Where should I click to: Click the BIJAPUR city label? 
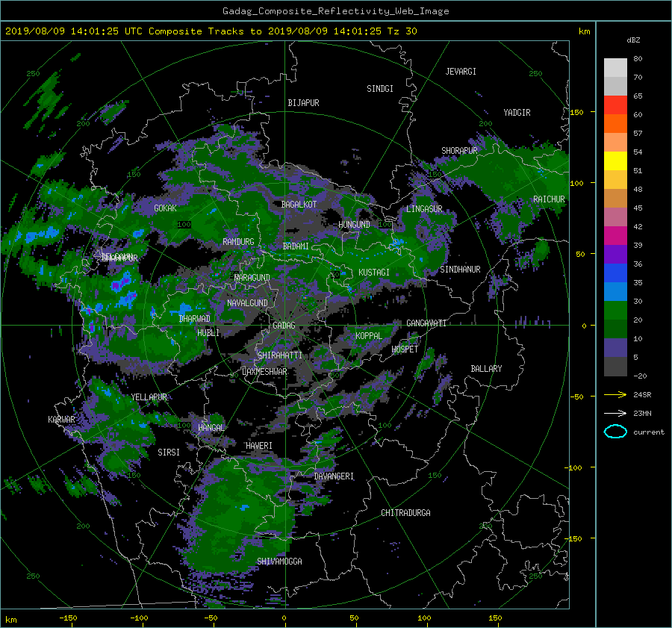(303, 103)
